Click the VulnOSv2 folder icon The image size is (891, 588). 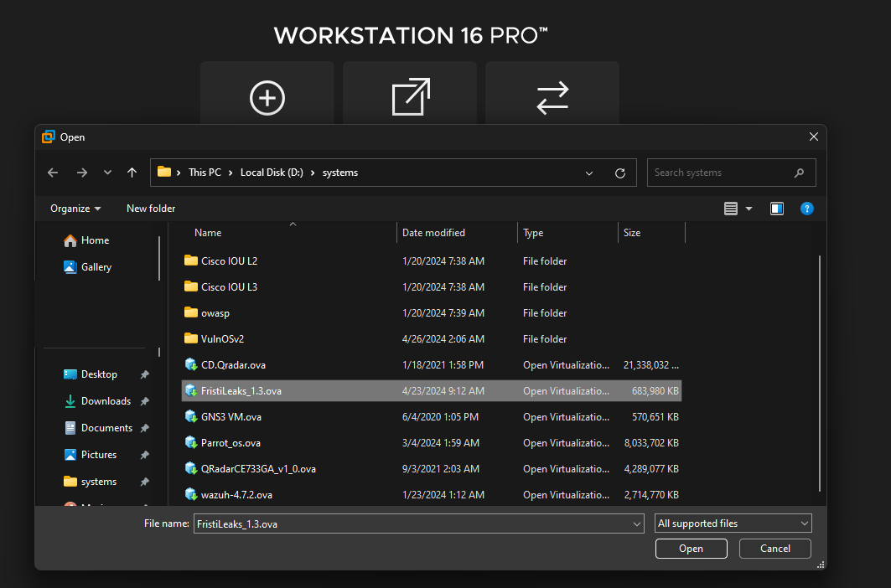pyautogui.click(x=191, y=338)
